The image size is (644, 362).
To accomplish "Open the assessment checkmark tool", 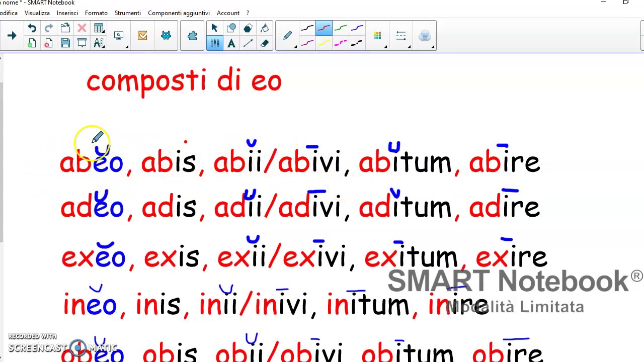I will (x=142, y=36).
